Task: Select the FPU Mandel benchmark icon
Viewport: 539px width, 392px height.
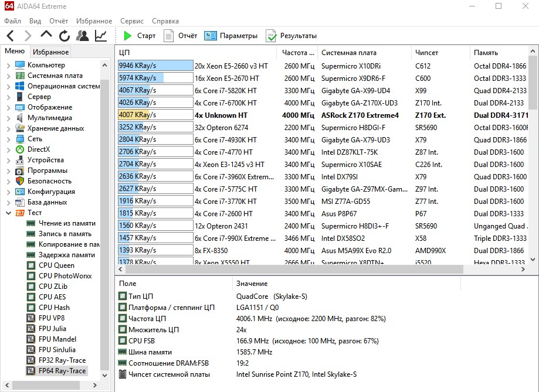Action: tap(31, 339)
